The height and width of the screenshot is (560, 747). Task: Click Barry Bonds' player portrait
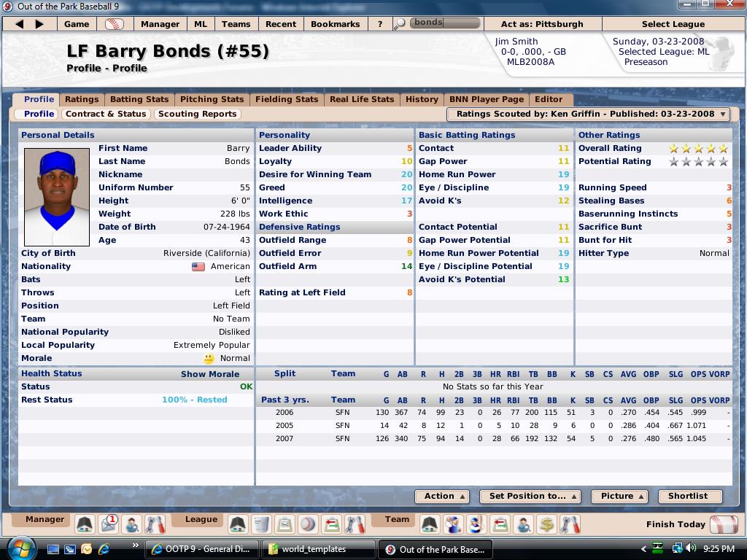click(57, 197)
